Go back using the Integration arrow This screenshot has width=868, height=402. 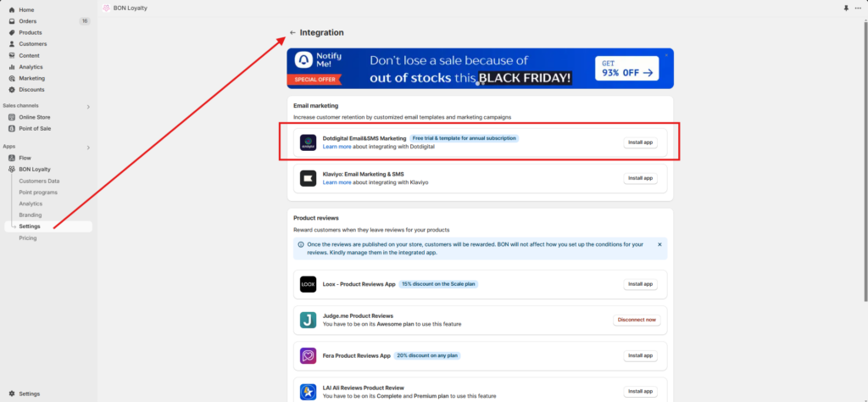(x=292, y=33)
